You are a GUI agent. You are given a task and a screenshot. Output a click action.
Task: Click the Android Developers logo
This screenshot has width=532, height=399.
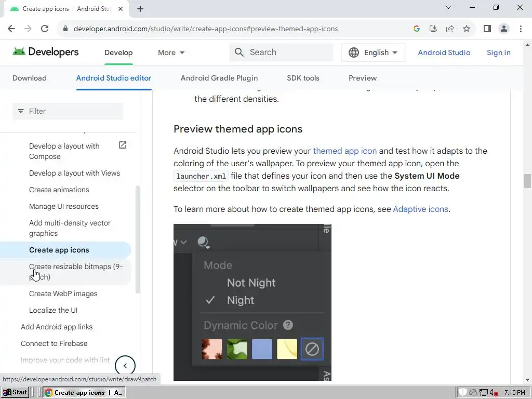(46, 52)
